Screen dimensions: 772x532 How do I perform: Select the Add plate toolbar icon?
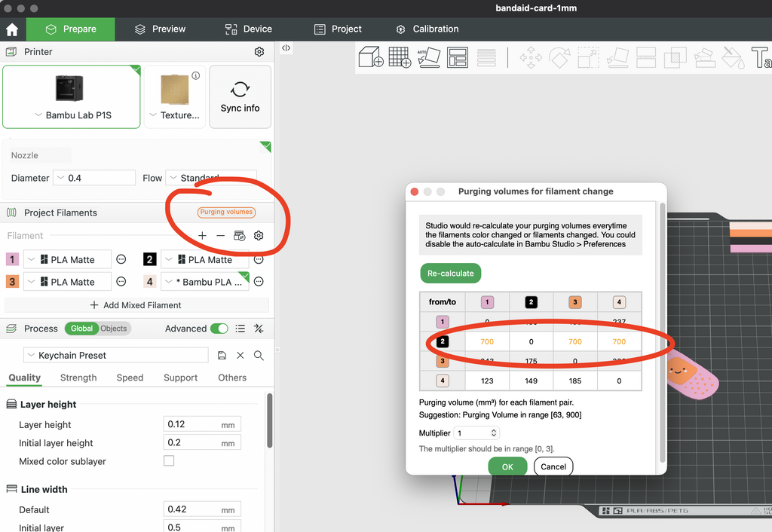pos(400,57)
